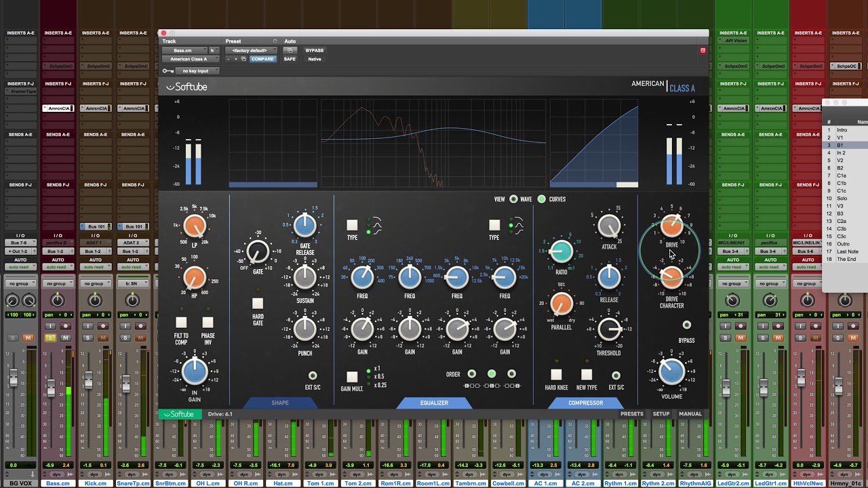The height and width of the screenshot is (488, 868).
Task: Click the first EQ band FREQ knob
Action: tap(362, 277)
